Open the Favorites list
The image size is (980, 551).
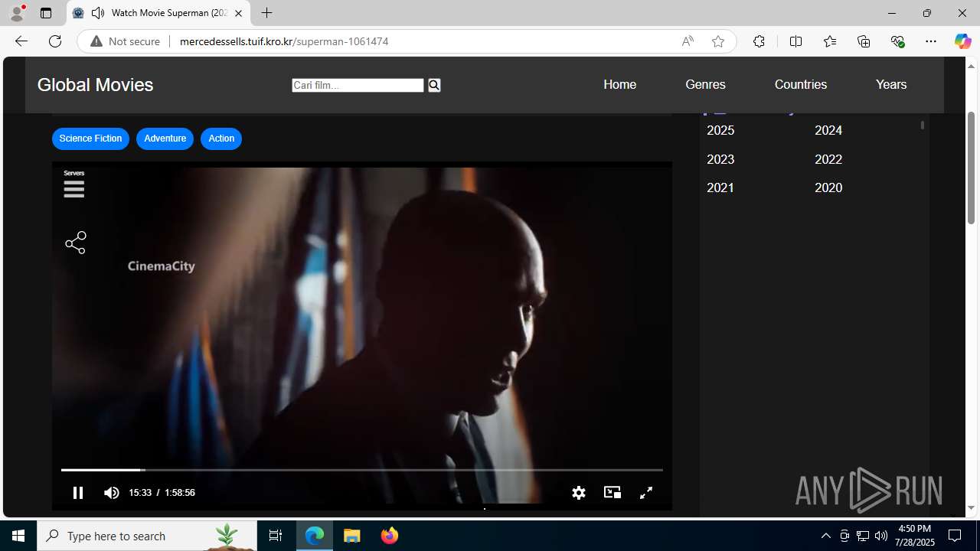pos(830,41)
